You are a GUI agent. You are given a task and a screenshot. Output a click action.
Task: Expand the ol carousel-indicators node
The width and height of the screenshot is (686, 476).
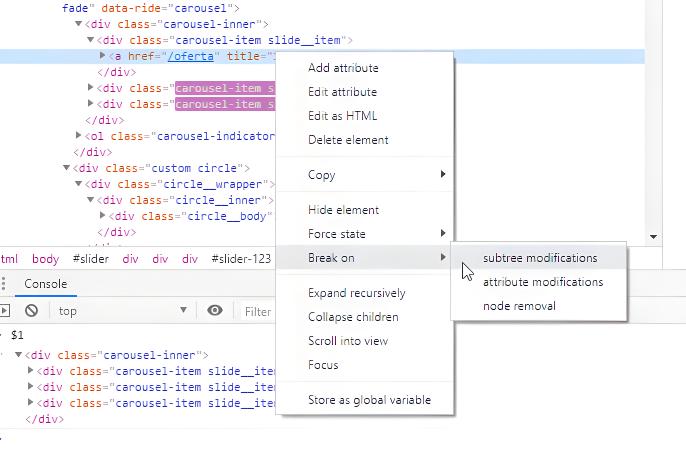pos(79,136)
